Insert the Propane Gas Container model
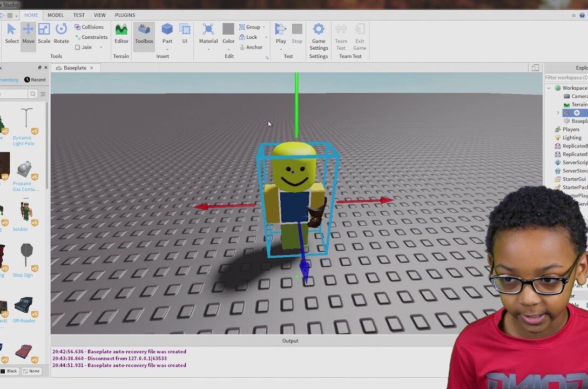This screenshot has height=389, width=588. pos(25,176)
